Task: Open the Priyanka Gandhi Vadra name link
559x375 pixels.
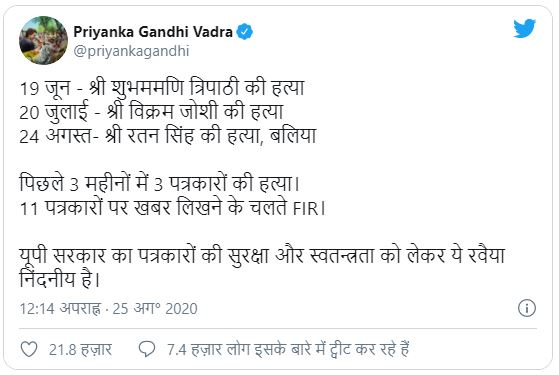Action: [x=153, y=32]
